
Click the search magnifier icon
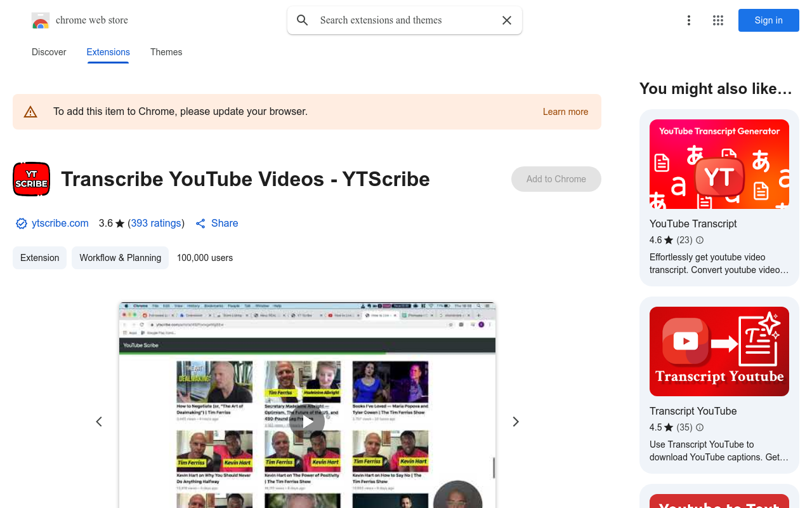pyautogui.click(x=303, y=20)
